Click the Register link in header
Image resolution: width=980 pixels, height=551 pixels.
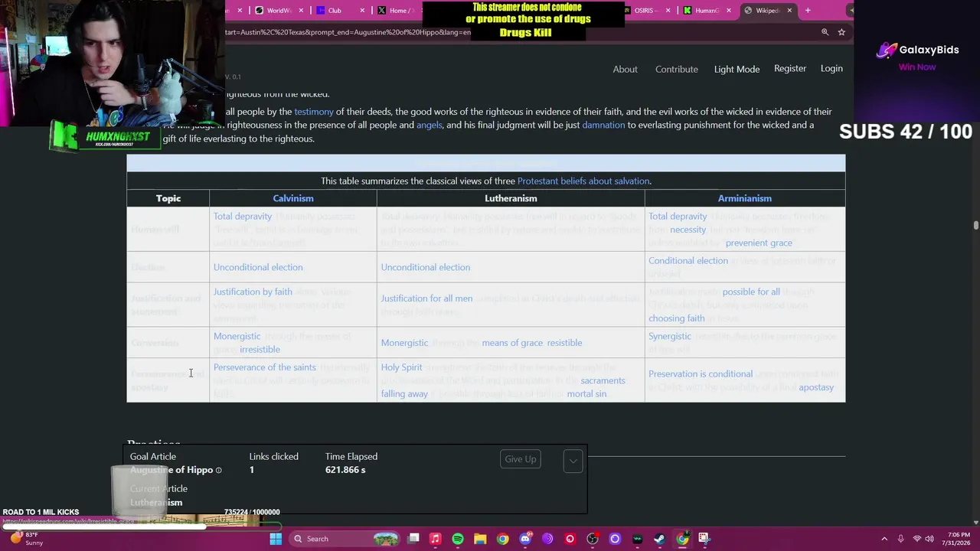click(x=790, y=68)
